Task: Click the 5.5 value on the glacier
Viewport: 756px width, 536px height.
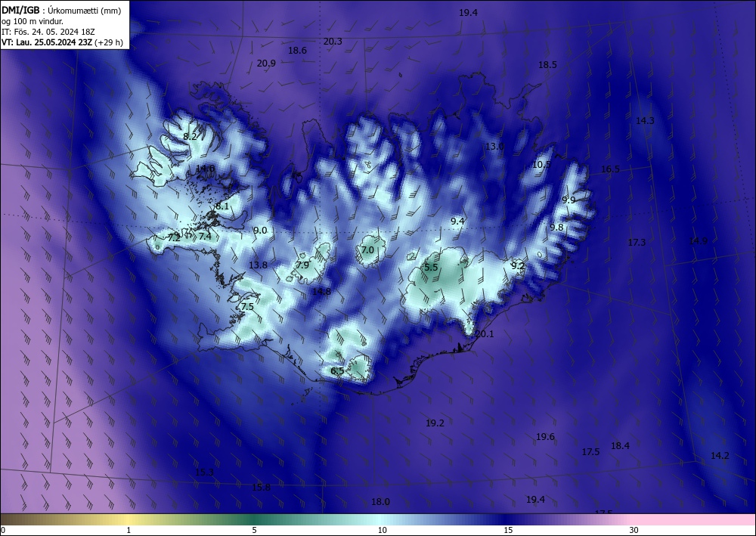Action: click(x=431, y=267)
